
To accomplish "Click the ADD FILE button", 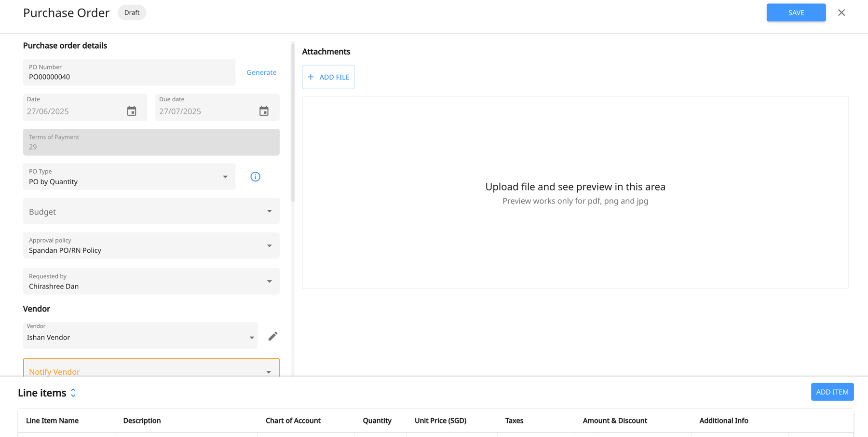I will pos(328,77).
